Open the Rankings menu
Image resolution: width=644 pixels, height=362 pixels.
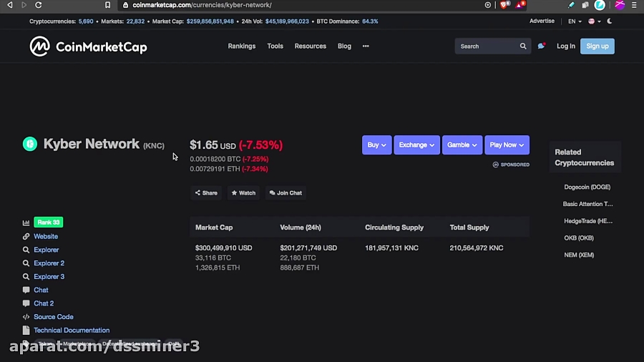(242, 46)
